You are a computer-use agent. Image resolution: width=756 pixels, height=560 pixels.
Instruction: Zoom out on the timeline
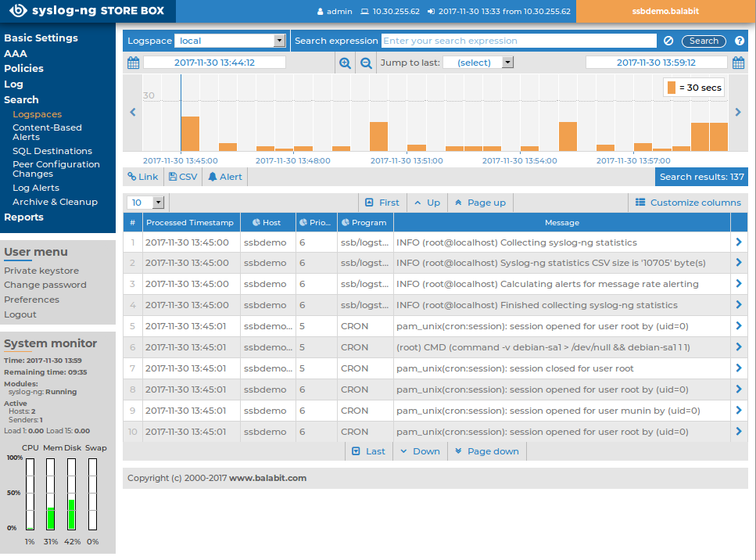click(x=367, y=63)
